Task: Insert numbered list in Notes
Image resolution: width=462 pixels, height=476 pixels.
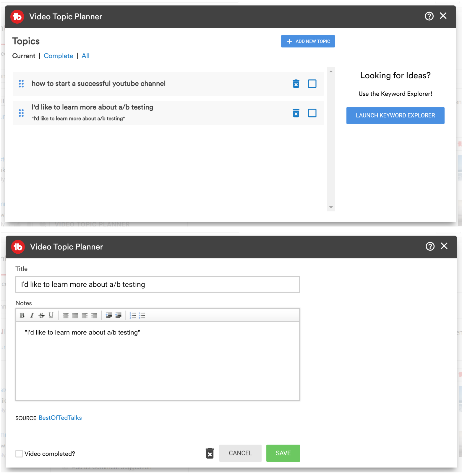Action: point(133,316)
